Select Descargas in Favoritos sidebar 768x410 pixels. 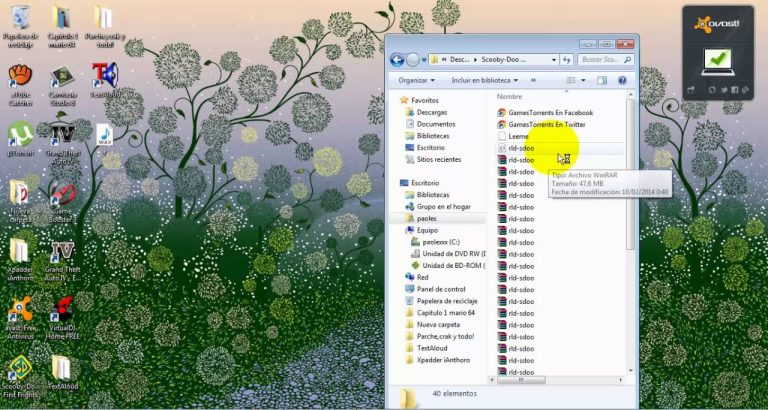point(432,112)
